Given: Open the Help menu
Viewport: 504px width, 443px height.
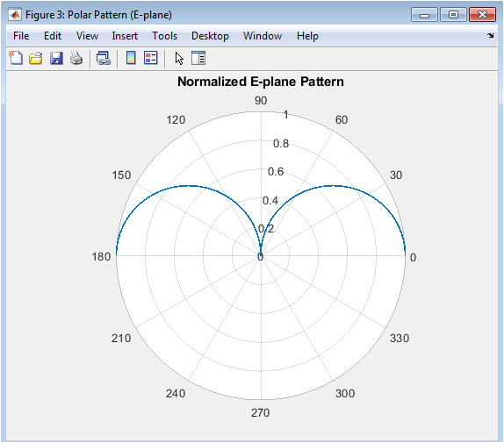Looking at the screenshot, I should [x=307, y=36].
